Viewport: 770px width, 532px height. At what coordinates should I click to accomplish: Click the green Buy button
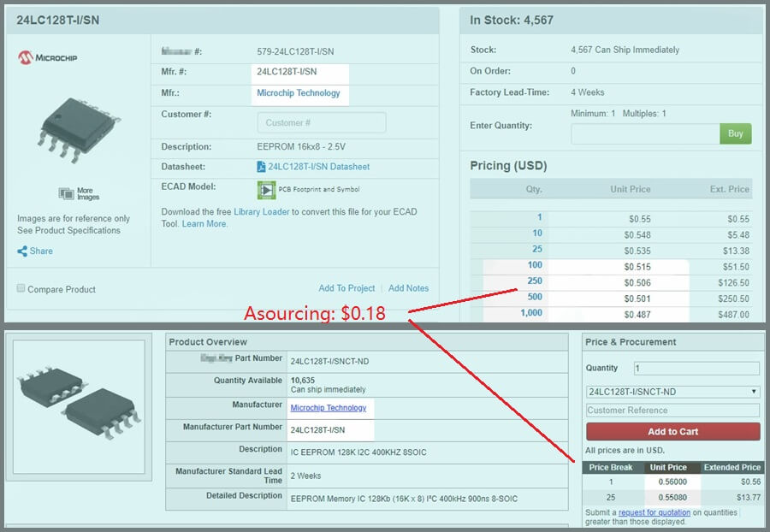tap(735, 133)
